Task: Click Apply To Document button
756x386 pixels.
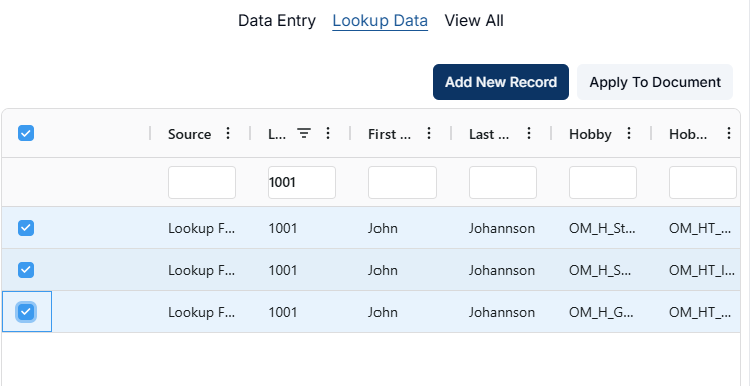Action: (655, 82)
